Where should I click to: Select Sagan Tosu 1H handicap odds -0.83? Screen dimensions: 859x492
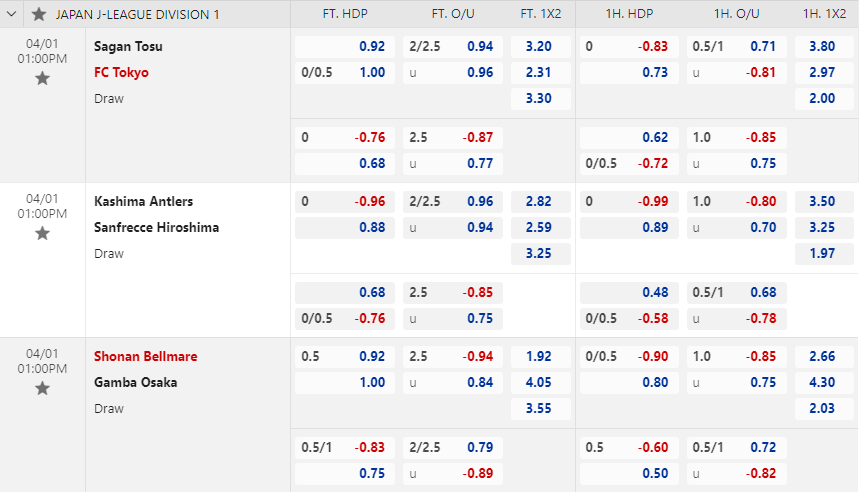click(x=629, y=47)
